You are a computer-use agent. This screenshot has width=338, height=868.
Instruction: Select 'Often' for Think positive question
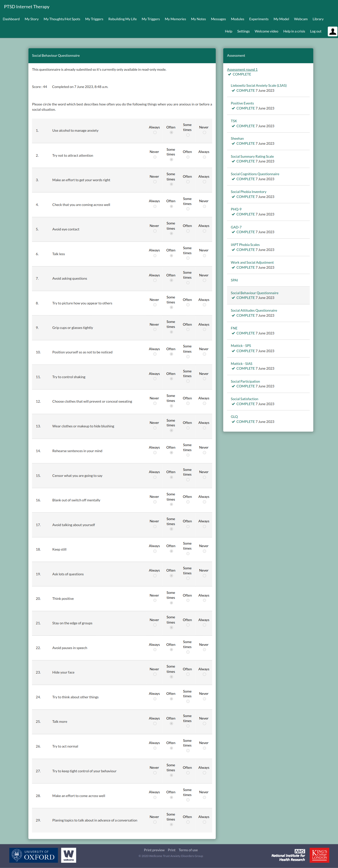coord(188,601)
